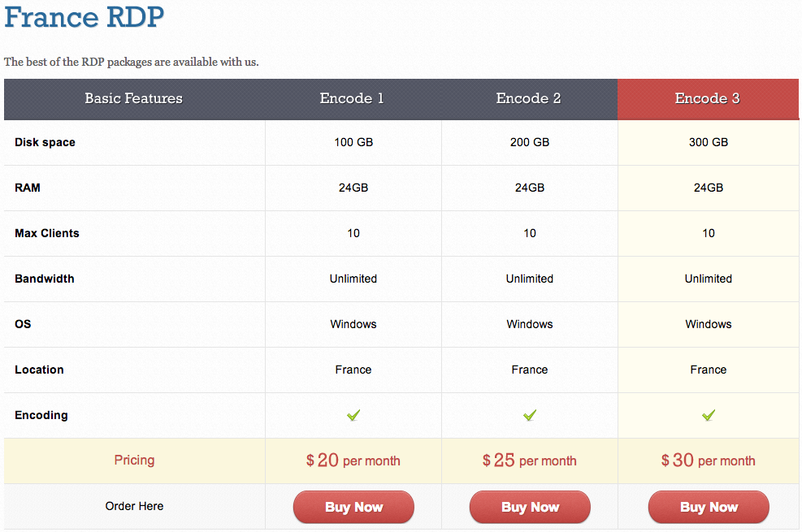The image size is (802, 532).
Task: Click Unlimited bandwidth under Encode 3
Action: click(709, 279)
